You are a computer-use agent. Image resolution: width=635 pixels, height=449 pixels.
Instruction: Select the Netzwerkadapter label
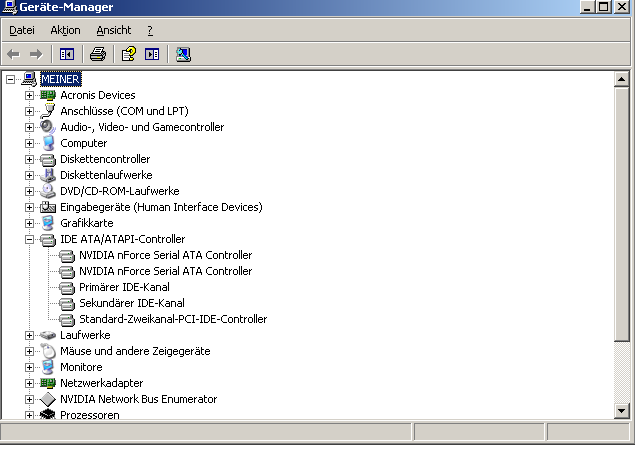(x=101, y=383)
